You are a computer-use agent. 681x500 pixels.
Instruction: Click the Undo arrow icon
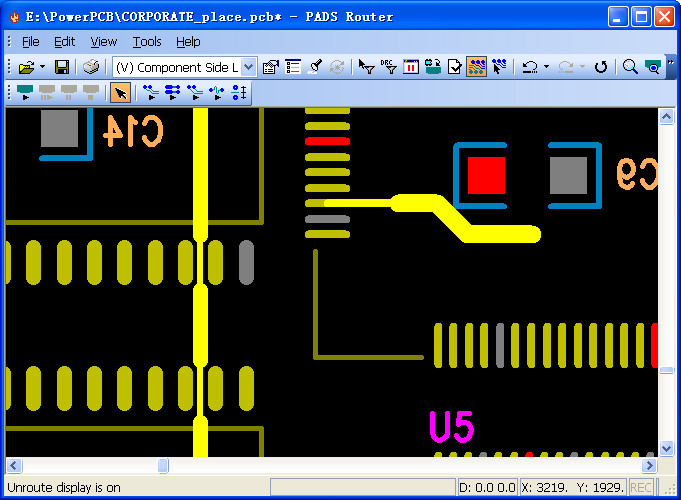(x=530, y=67)
